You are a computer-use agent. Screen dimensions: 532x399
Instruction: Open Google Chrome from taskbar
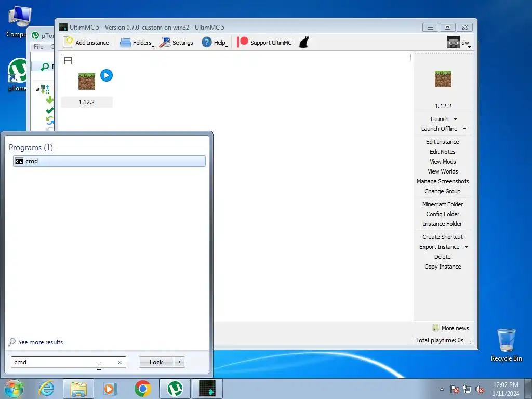[142, 389]
